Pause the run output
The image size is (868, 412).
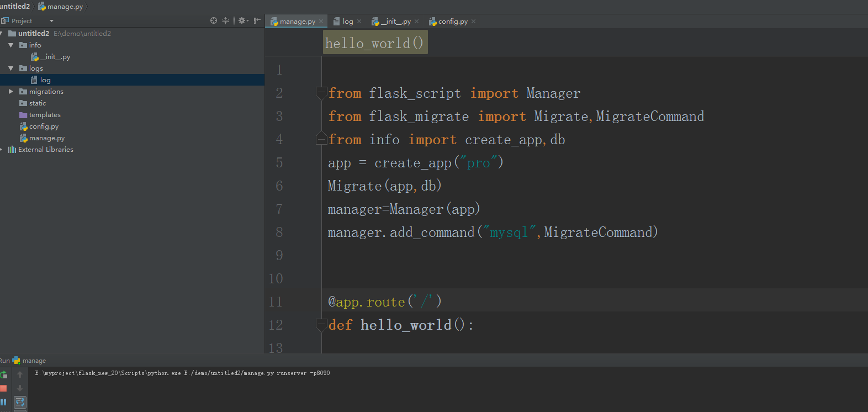click(3, 402)
